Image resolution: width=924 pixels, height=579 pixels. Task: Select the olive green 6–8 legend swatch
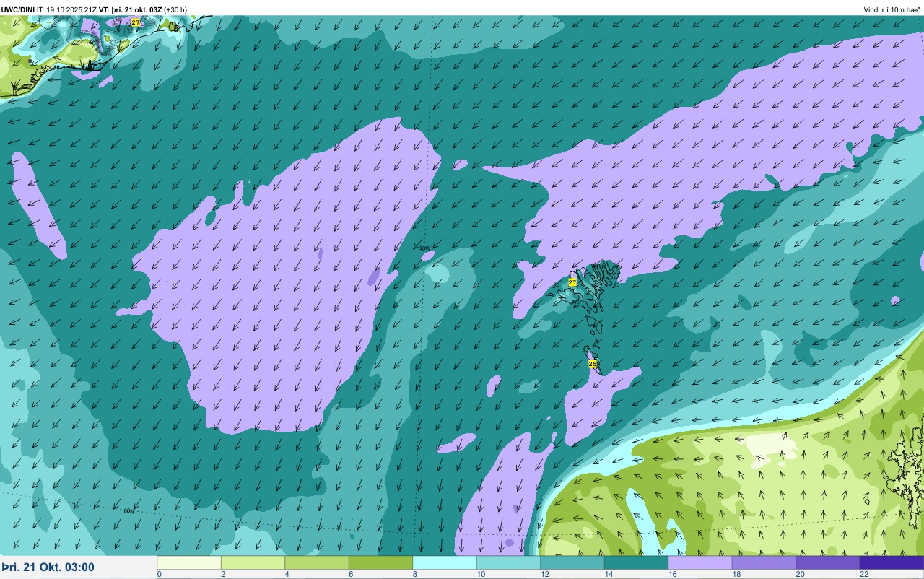380,562
